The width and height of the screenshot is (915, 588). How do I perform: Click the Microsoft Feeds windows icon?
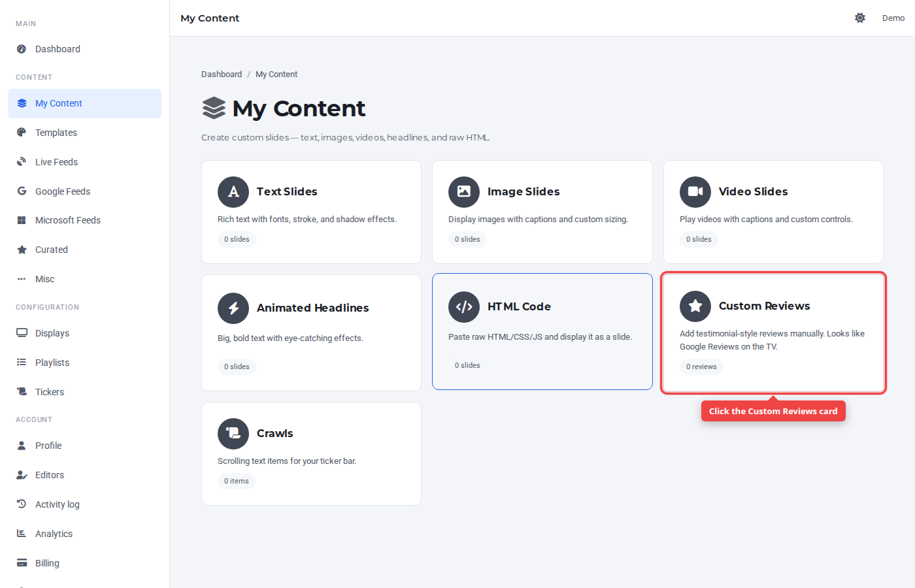pyautogui.click(x=22, y=220)
